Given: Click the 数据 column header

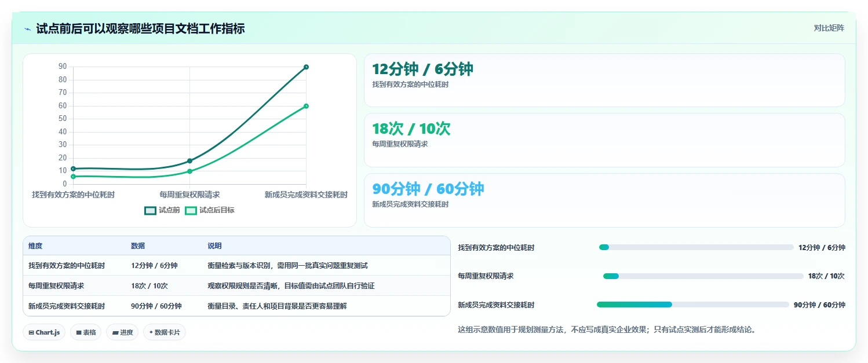Looking at the screenshot, I should tap(138, 246).
